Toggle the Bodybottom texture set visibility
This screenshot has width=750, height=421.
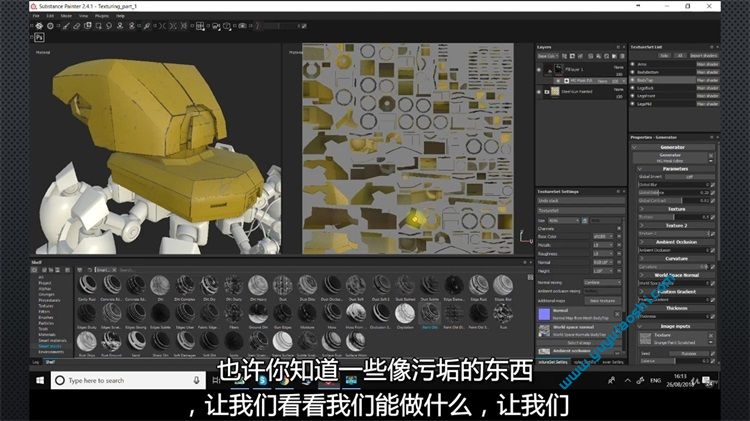(x=633, y=72)
